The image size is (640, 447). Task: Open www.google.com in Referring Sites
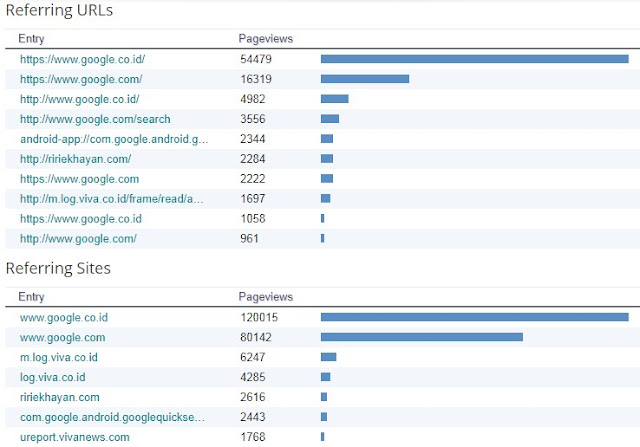62,338
